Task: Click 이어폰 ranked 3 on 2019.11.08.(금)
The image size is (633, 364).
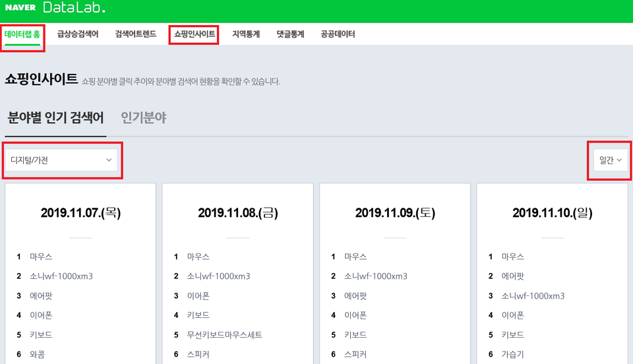Action: [x=198, y=296]
